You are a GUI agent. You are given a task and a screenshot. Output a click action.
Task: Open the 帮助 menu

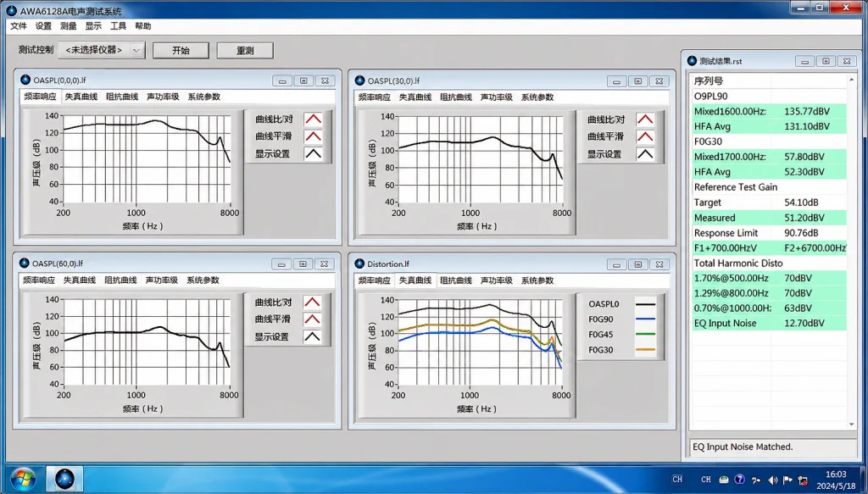(142, 26)
